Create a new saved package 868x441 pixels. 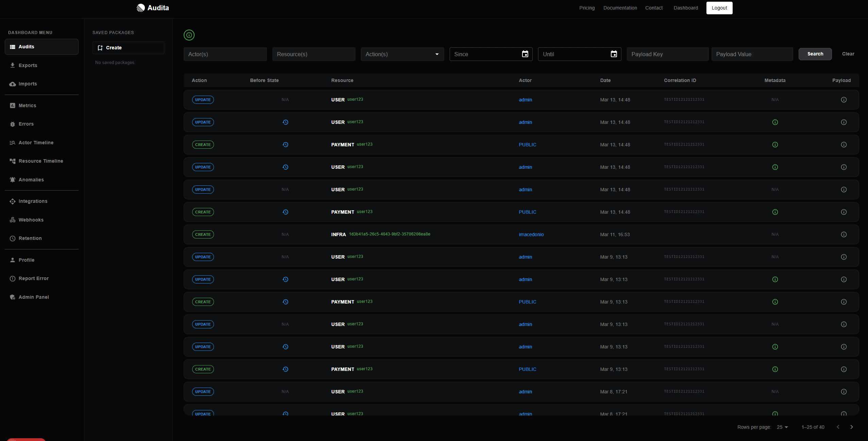(128, 48)
